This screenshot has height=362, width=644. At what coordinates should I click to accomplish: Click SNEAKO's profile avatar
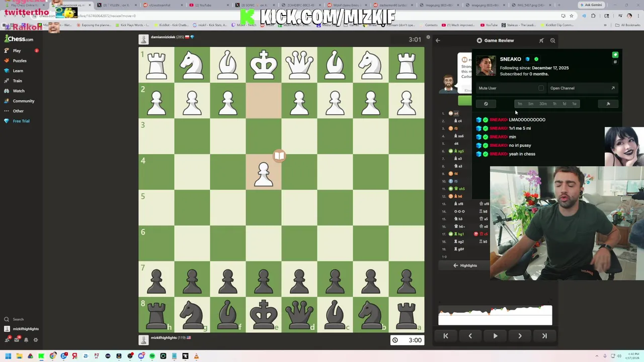(x=486, y=66)
